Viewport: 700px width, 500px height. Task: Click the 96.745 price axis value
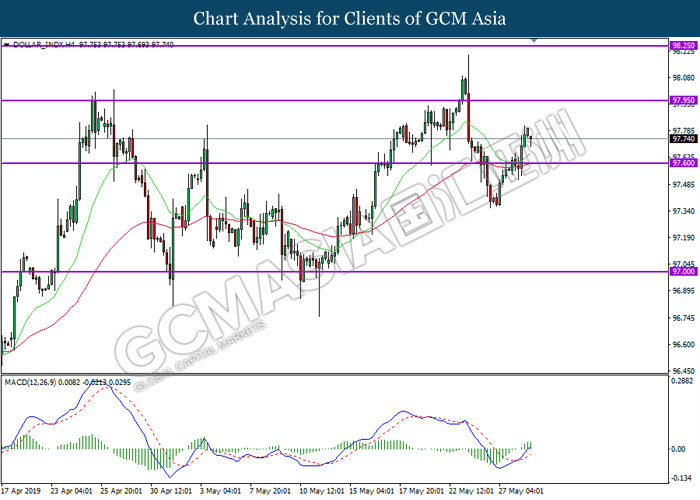point(683,318)
